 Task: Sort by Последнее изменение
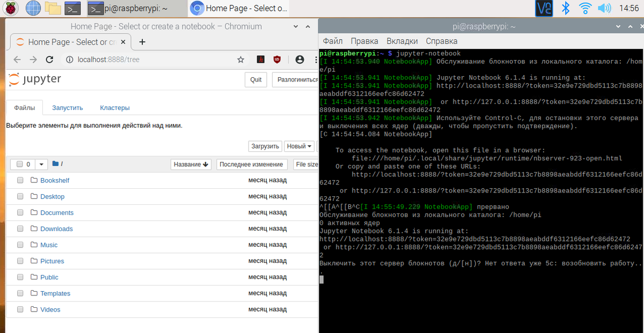251,164
